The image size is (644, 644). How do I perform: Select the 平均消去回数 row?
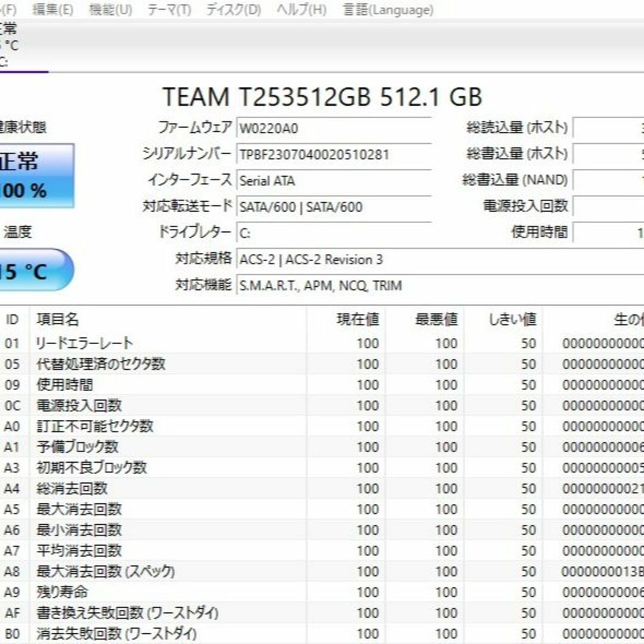click(x=322, y=551)
